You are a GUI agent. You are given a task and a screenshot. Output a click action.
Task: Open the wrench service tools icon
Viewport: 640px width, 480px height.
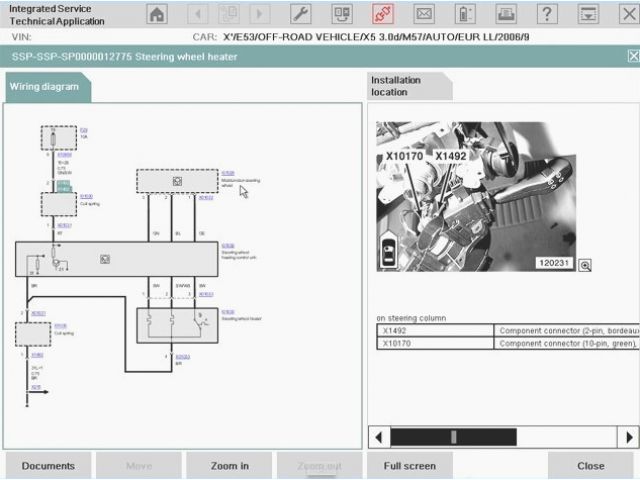[x=300, y=14]
